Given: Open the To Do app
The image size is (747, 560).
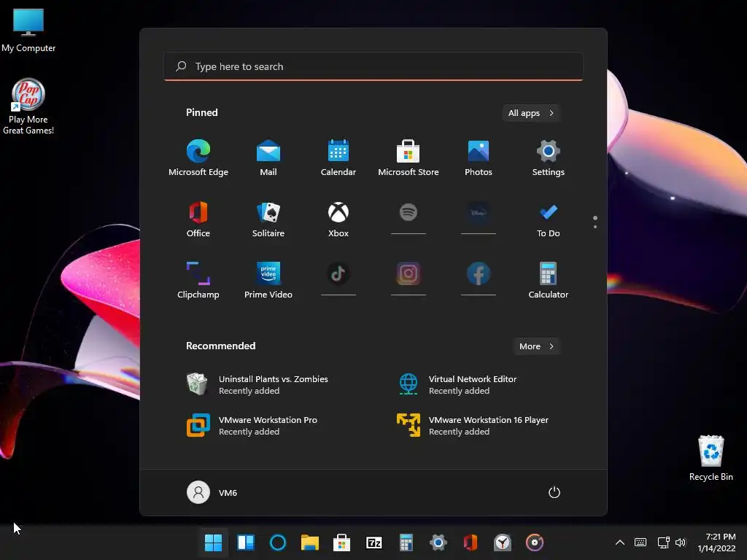Looking at the screenshot, I should (x=549, y=219).
